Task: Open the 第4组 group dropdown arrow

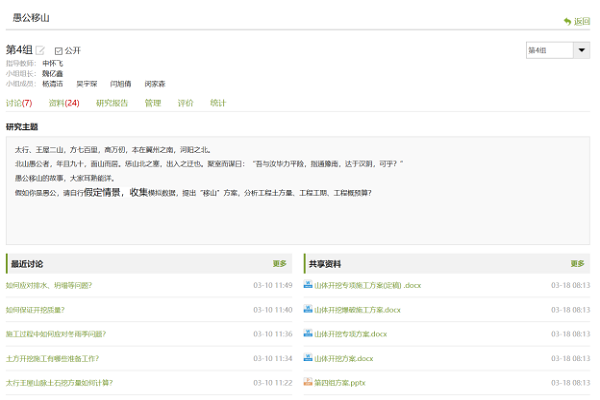Action: point(580,50)
